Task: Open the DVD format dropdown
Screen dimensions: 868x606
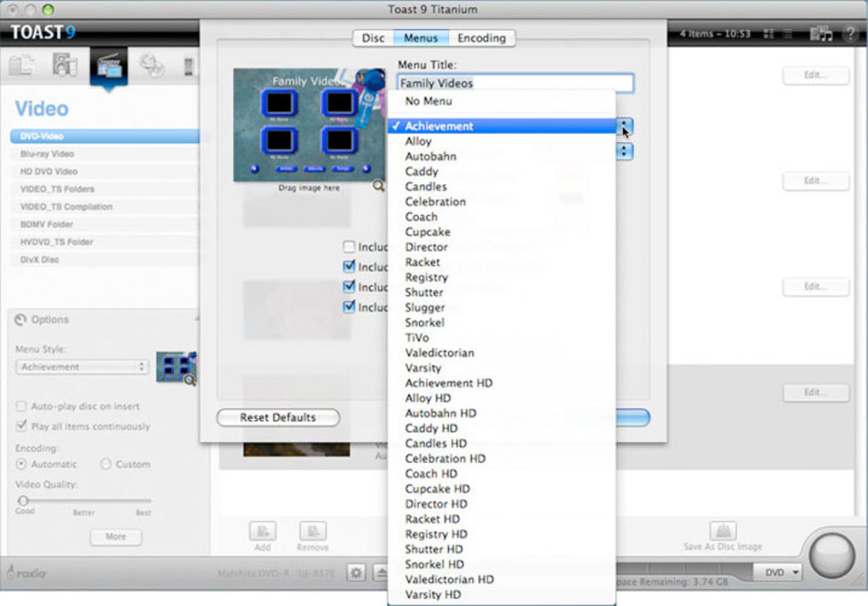Action: pos(778,572)
